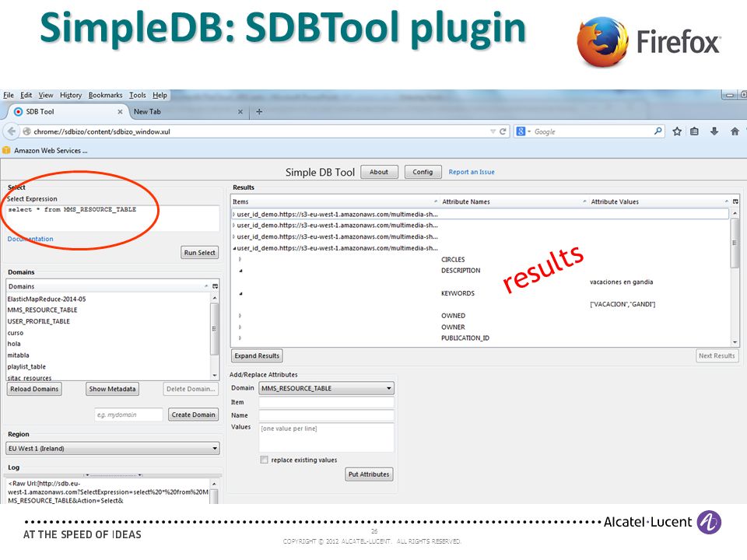Click the e.g. mydomain input field

128,415
